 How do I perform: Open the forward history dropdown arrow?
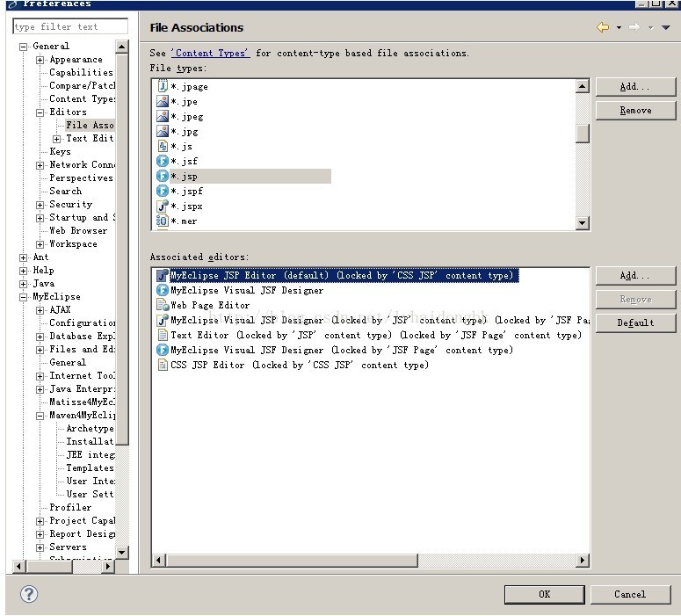(x=650, y=27)
